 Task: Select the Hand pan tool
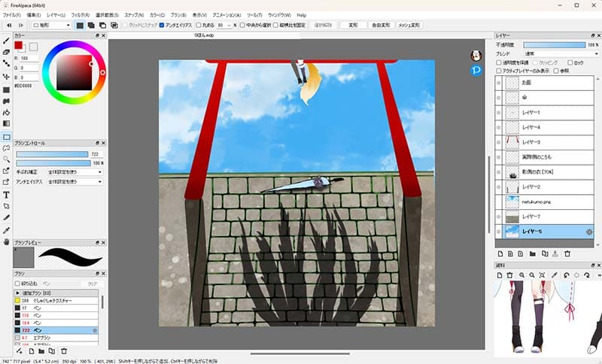coord(6,241)
